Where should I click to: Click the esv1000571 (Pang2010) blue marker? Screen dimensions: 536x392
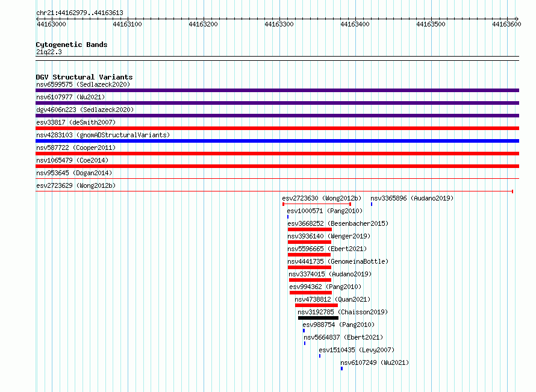pos(288,217)
